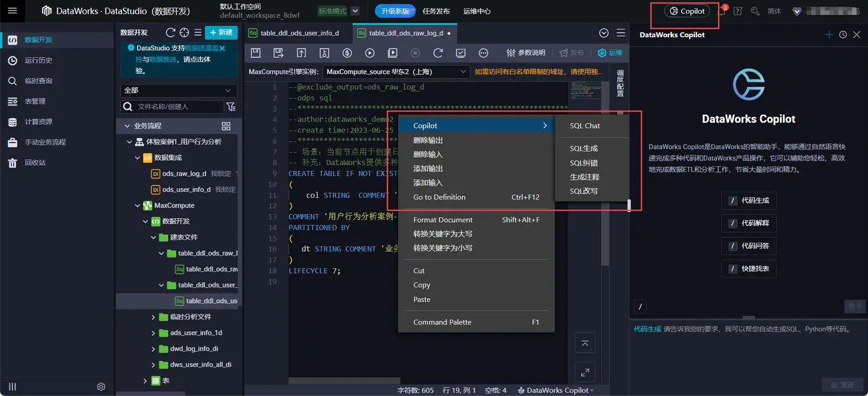Click the 参数说明 toolbar button
Viewport: 868px width, 396px height.
[526, 53]
